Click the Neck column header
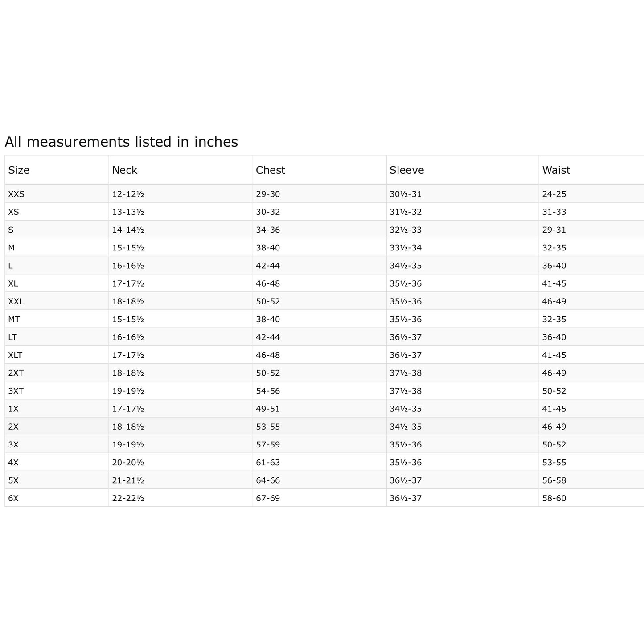Viewport: 644px width, 644px height. click(125, 170)
